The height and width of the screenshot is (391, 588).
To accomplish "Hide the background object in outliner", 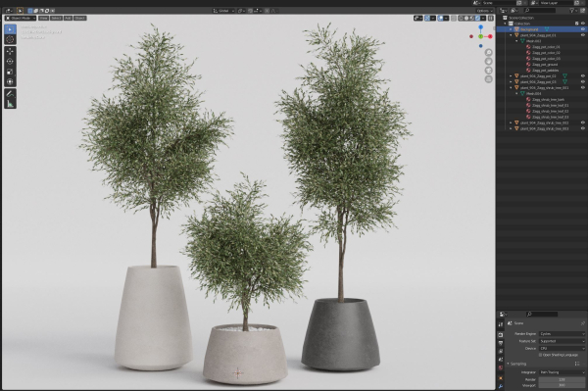I will [583, 29].
